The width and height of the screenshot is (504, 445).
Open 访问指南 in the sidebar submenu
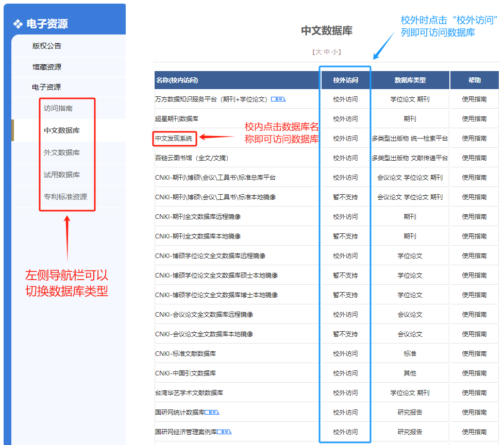point(58,109)
